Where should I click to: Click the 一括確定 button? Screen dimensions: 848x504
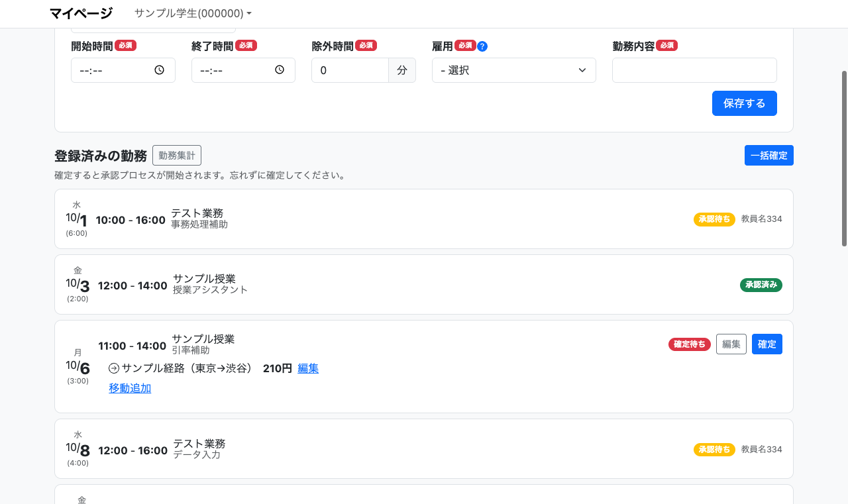768,156
